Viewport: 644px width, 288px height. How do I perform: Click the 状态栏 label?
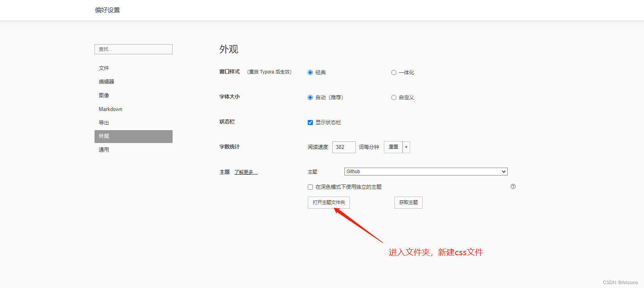point(227,122)
